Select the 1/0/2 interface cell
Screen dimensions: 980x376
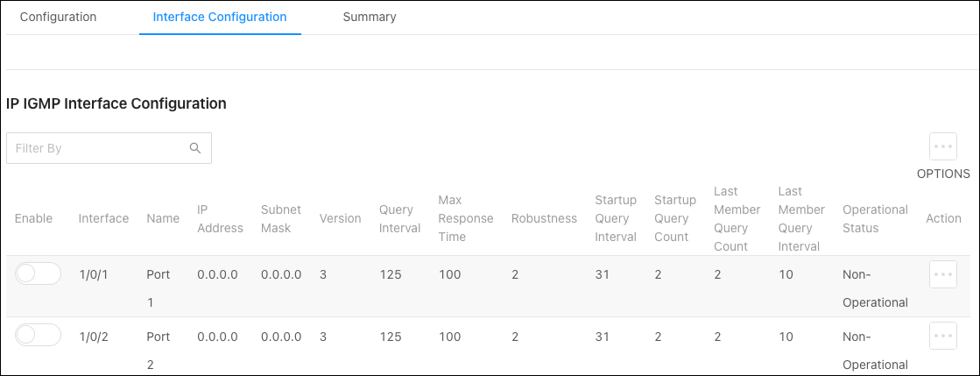tap(94, 337)
